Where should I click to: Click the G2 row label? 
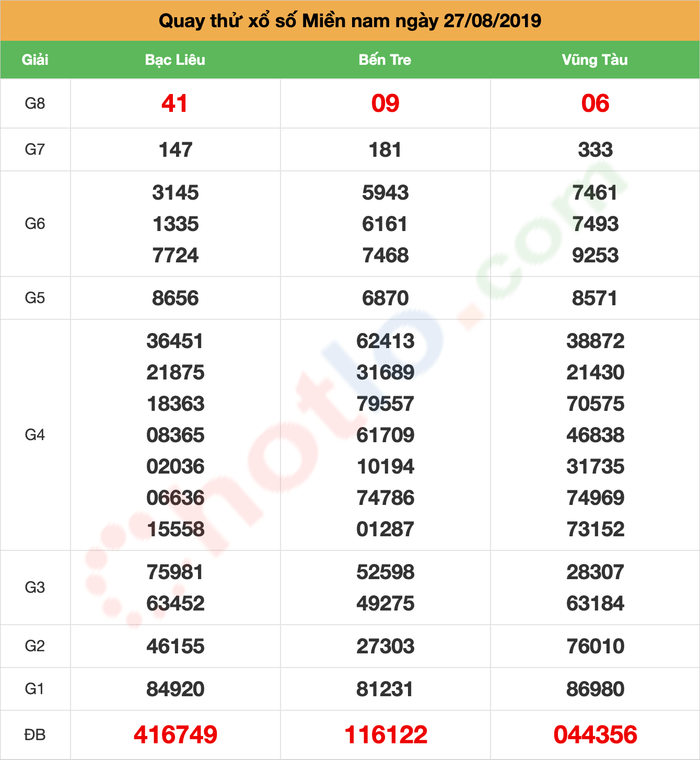(35, 646)
